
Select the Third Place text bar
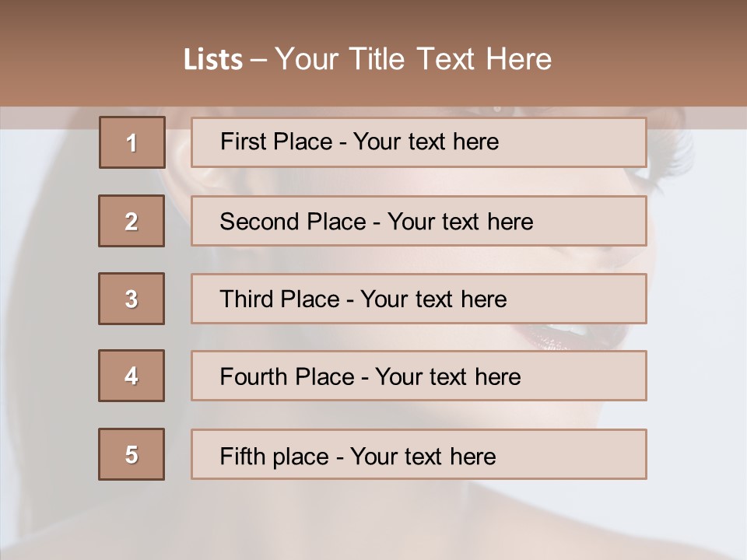419,299
